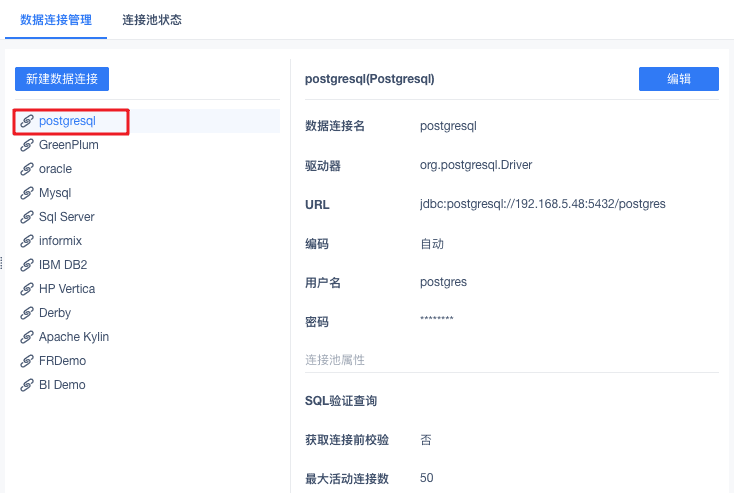Screen dimensions: 734x493
Task: Open the HP Vertica connection
Action: (x=67, y=289)
